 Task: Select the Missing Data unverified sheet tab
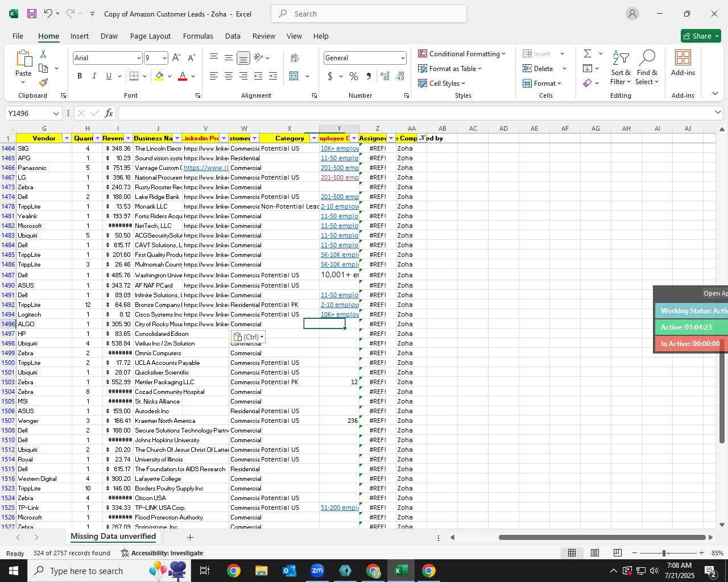(113, 537)
